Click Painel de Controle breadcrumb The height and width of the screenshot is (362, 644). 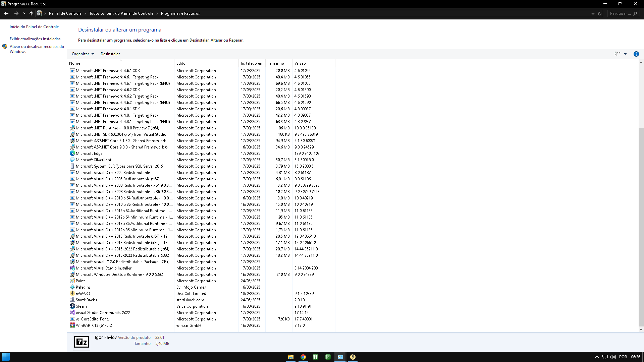[65, 13]
